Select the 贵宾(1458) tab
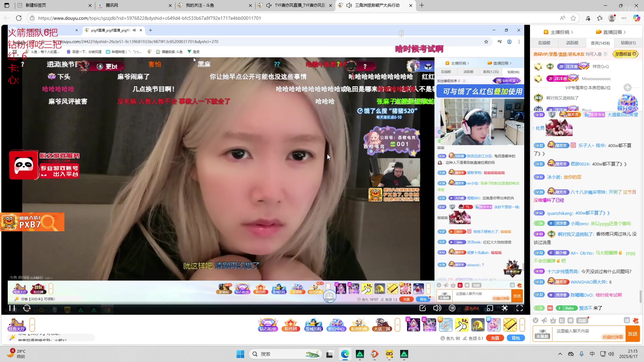 click(600, 43)
